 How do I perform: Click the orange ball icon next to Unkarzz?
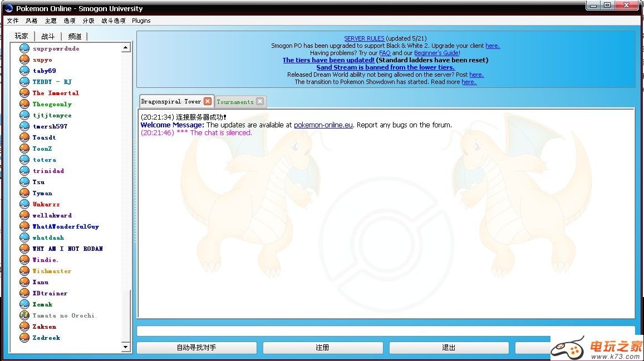click(x=24, y=204)
